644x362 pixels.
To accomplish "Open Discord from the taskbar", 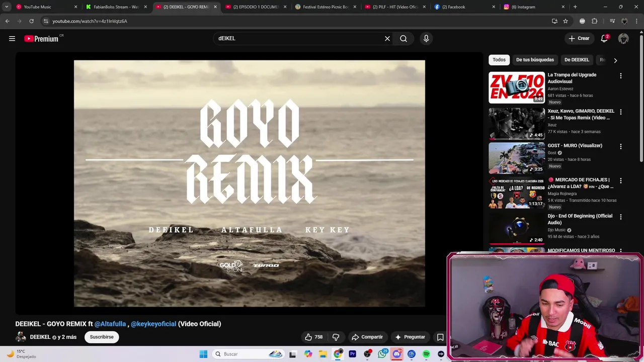I will point(397,354).
